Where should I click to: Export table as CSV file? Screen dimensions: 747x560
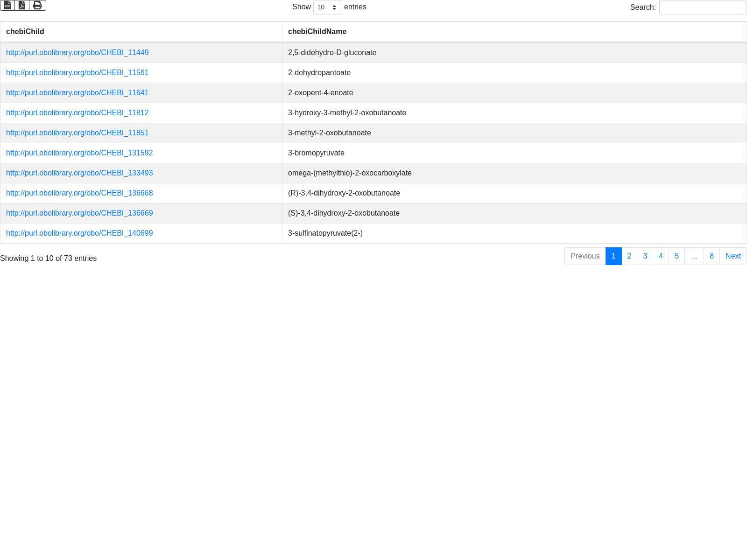click(7, 5)
